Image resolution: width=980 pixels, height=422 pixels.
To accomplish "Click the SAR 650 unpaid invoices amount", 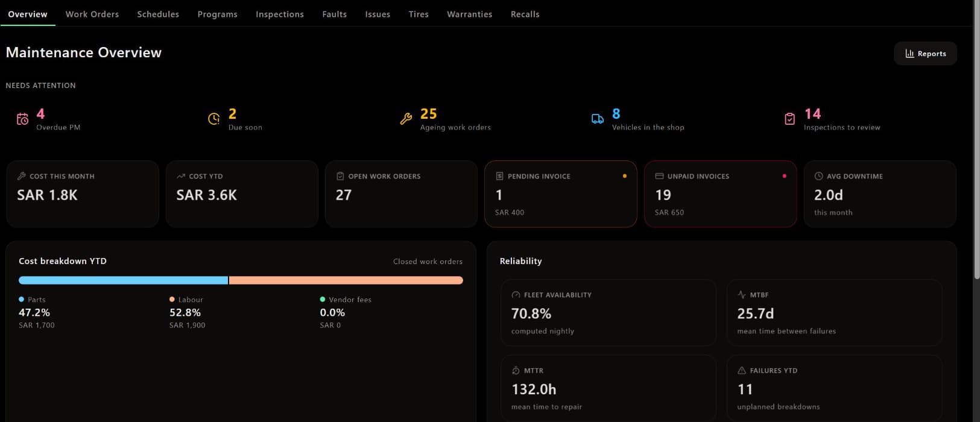I will click(669, 212).
